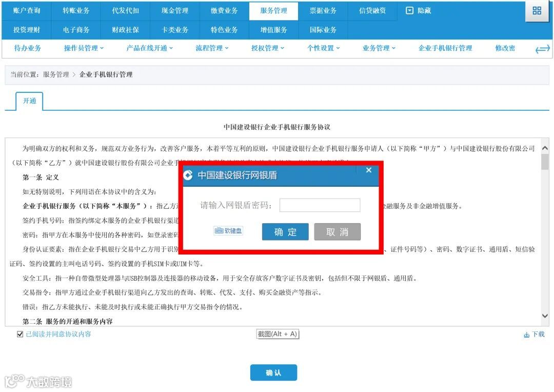The height and width of the screenshot is (392, 554).
Task: Expand 业务管理 dropdown menu
Action: pos(379,48)
